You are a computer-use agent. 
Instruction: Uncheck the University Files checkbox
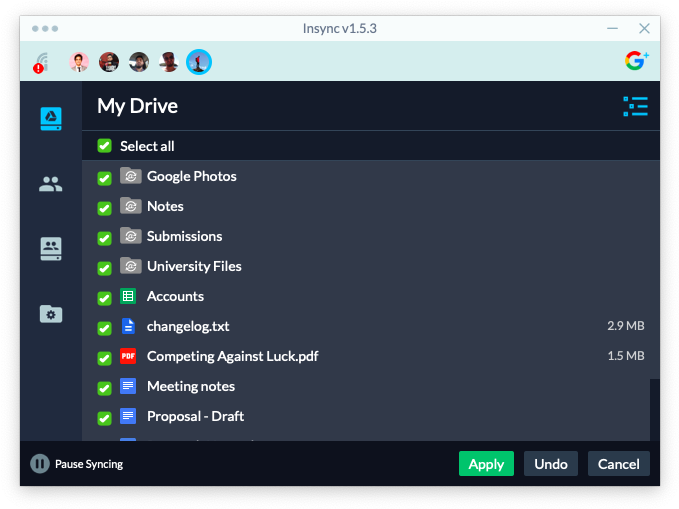point(104,268)
